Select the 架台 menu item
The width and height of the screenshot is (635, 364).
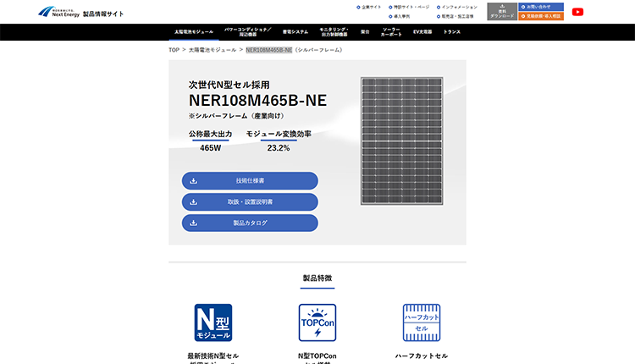coord(365,32)
